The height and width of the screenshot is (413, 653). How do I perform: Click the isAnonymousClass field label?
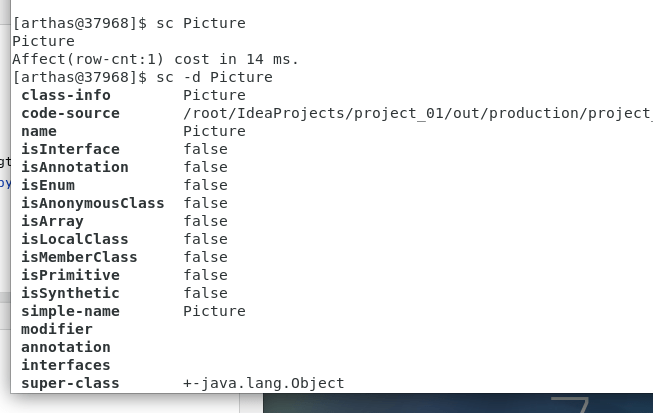pos(92,203)
